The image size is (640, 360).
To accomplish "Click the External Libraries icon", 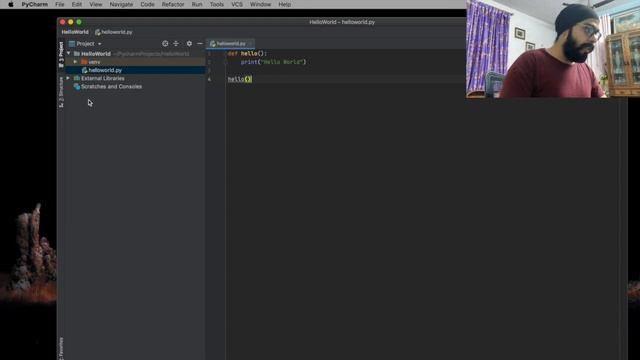I will pyautogui.click(x=77, y=78).
